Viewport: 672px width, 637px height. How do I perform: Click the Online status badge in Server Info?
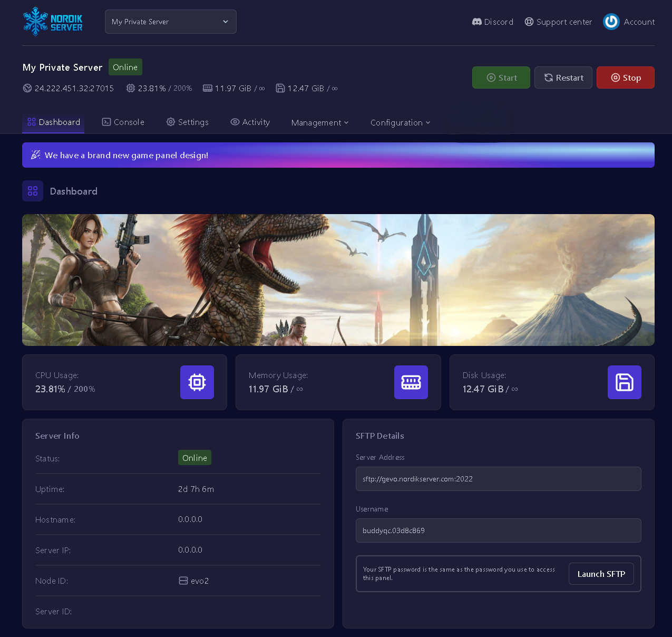pos(194,458)
